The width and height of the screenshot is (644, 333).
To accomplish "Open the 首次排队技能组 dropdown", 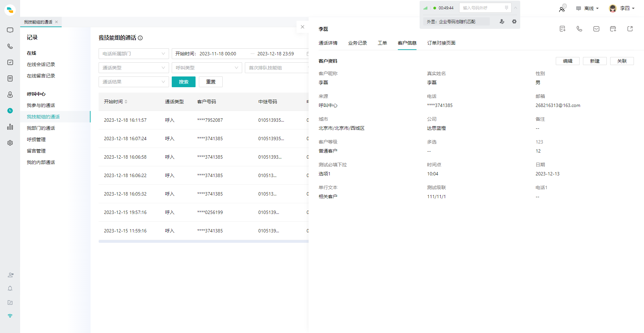I will pyautogui.click(x=277, y=68).
